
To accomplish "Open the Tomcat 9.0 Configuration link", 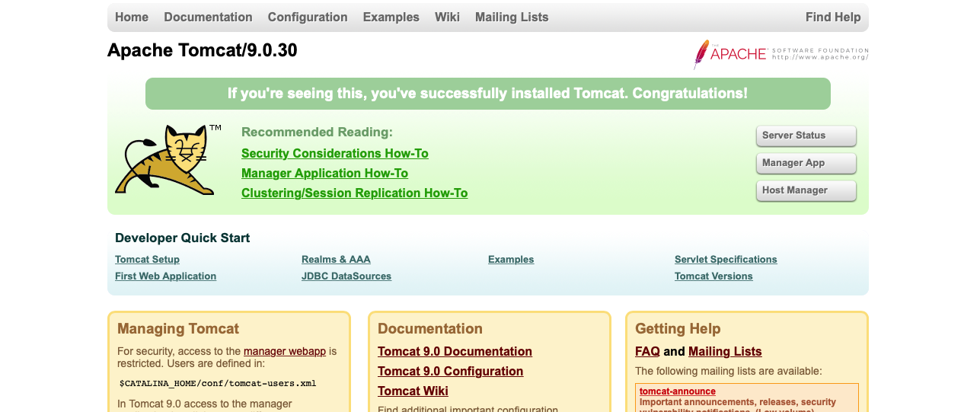I will [x=450, y=372].
